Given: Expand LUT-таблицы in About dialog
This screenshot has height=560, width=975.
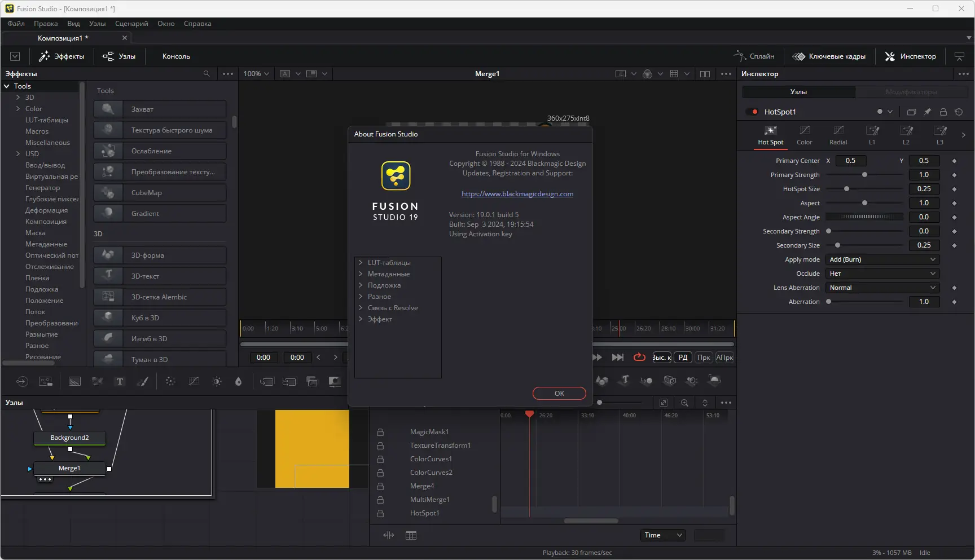Looking at the screenshot, I should pyautogui.click(x=361, y=263).
